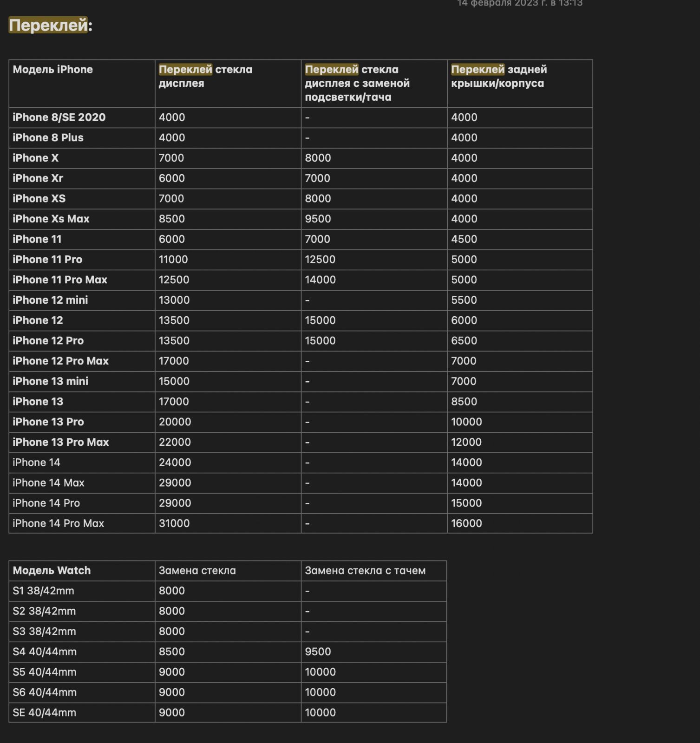Click the 'iPhone Xs Max' row label

click(51, 219)
